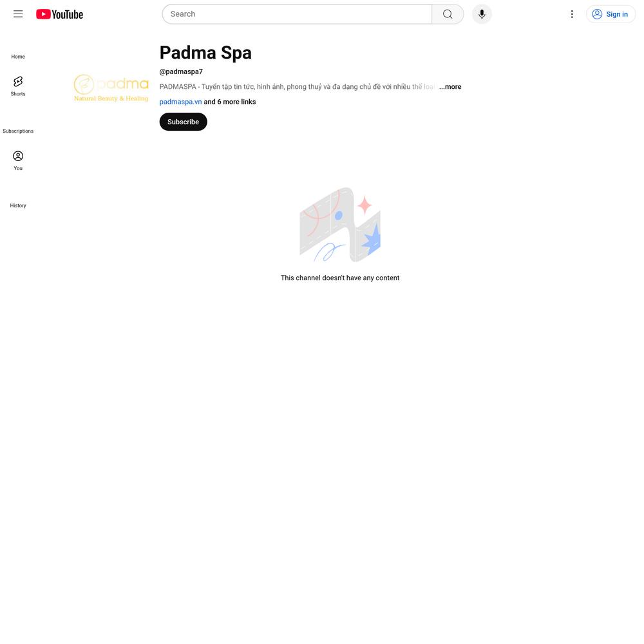The width and height of the screenshot is (644, 644).
Task: Click the Search input field
Action: tap(297, 14)
